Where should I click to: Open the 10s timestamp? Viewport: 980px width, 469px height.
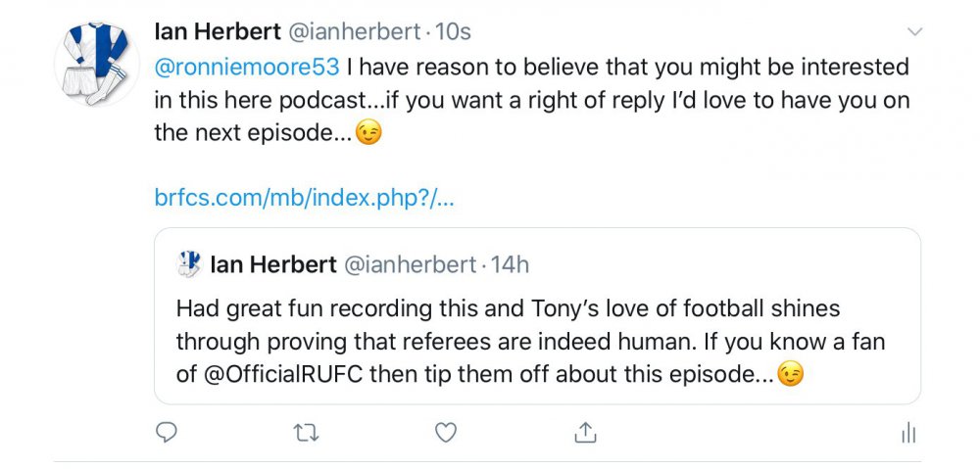coord(453,31)
